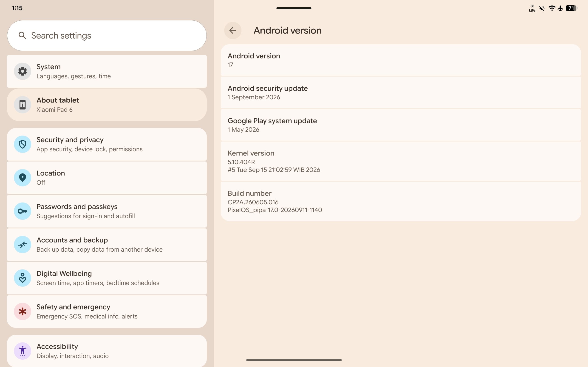The image size is (588, 367).
Task: Tap the Build number entry
Action: [401, 201]
